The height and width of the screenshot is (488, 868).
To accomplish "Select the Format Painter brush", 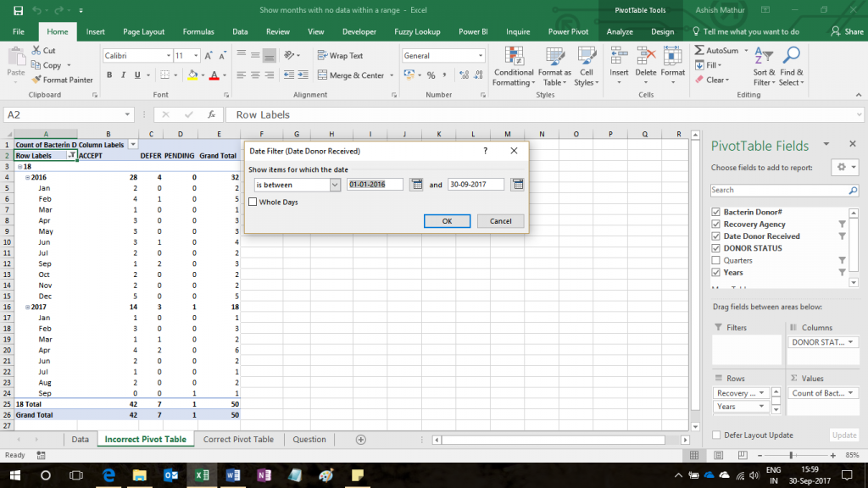I will pyautogui.click(x=36, y=80).
